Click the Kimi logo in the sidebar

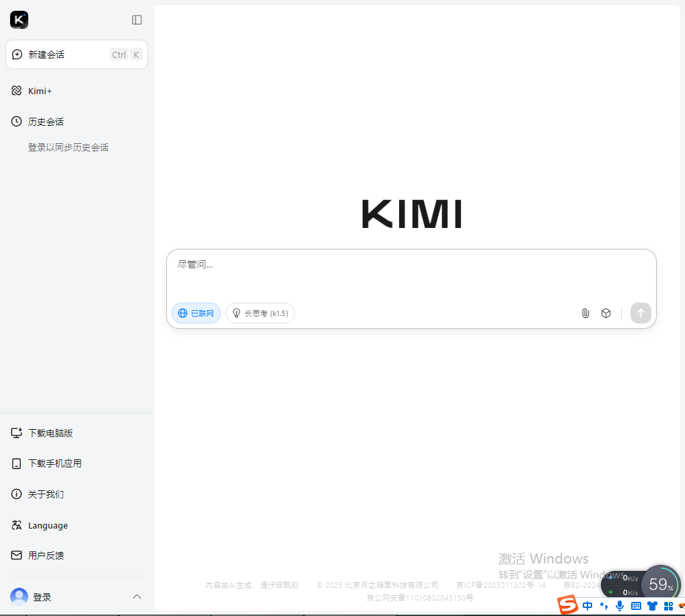(20, 20)
